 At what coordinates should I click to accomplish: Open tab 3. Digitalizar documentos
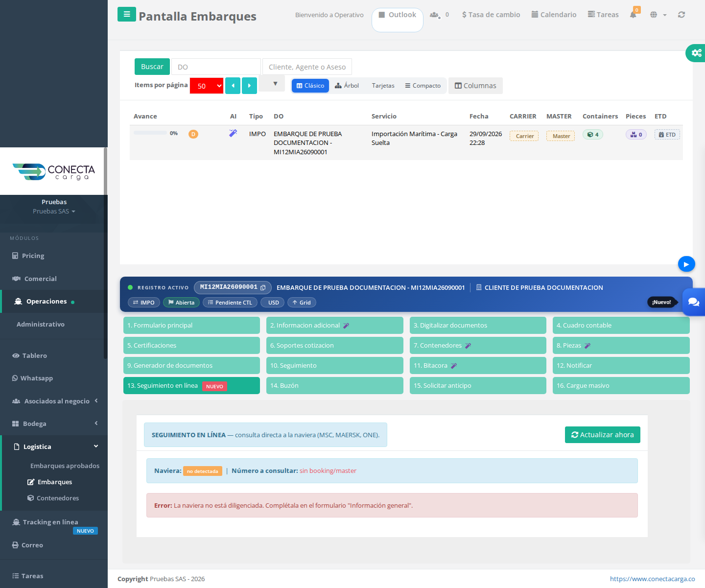pos(478,325)
